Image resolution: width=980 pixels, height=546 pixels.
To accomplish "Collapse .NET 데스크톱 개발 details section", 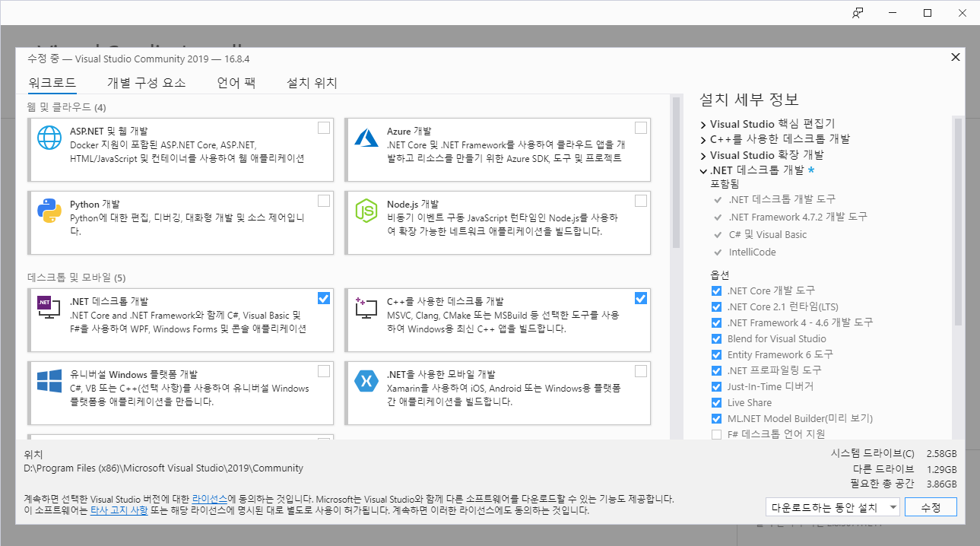I will pos(703,171).
